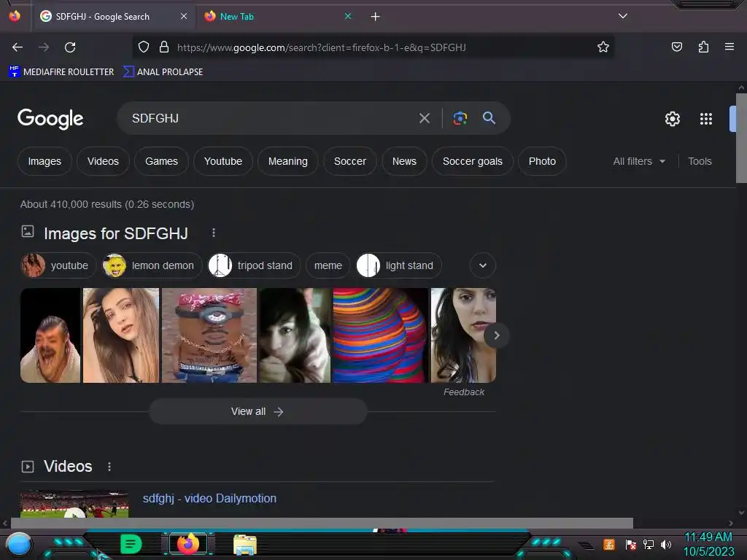747x560 pixels.
Task: Search by image with Google Lens
Action: (460, 118)
